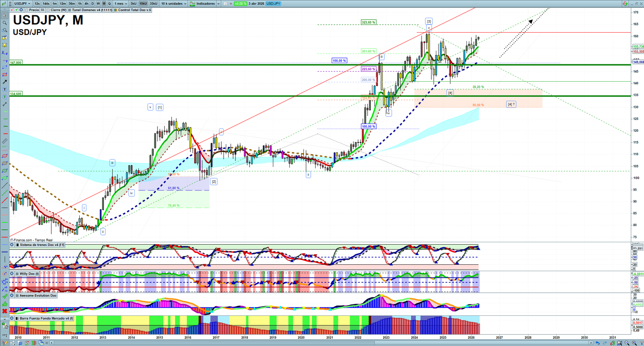This screenshot has width=644, height=346.
Task: Select the D daily timeframe
Action: pos(92,4)
